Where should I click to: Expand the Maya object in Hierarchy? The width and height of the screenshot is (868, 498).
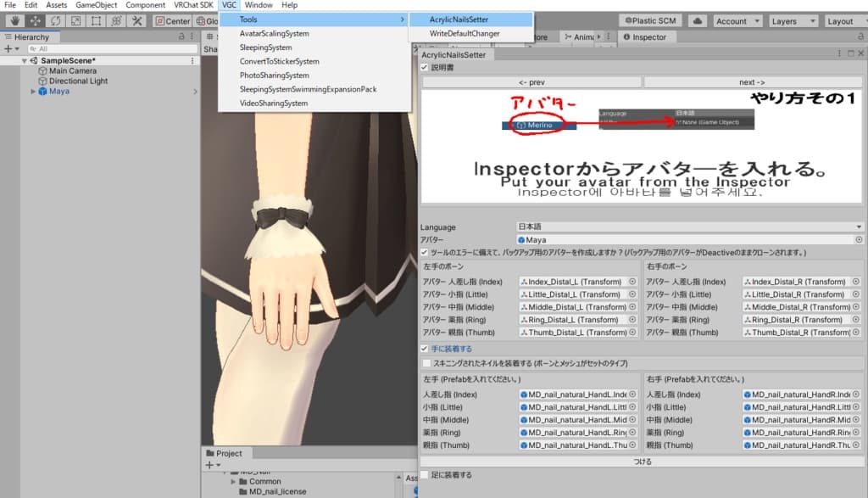33,92
